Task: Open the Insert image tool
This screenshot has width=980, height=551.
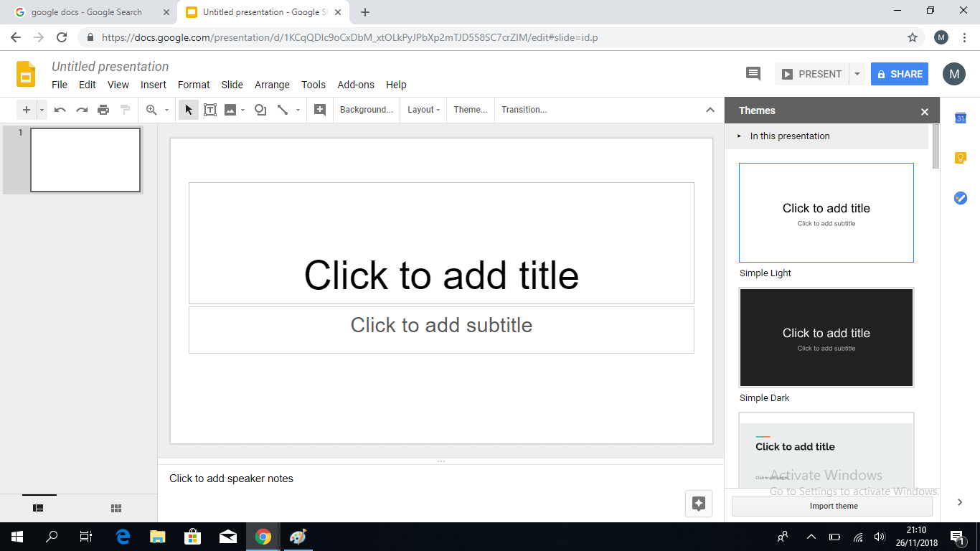Action: pos(231,110)
